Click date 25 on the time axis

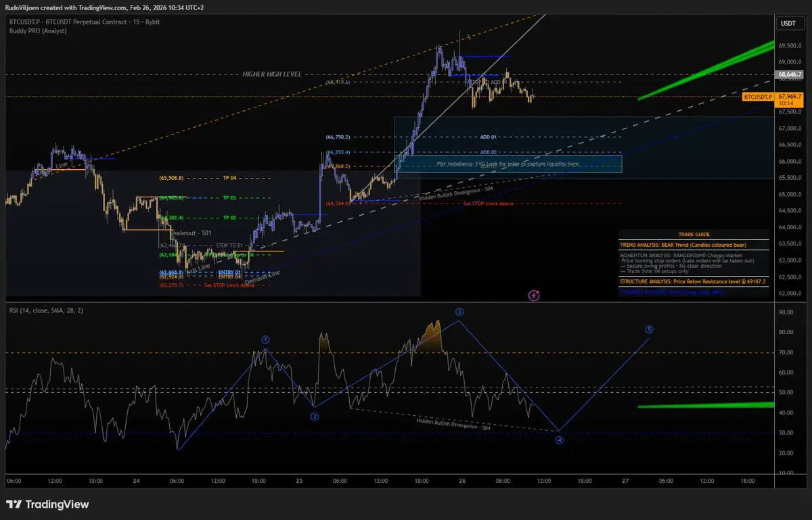[x=300, y=481]
